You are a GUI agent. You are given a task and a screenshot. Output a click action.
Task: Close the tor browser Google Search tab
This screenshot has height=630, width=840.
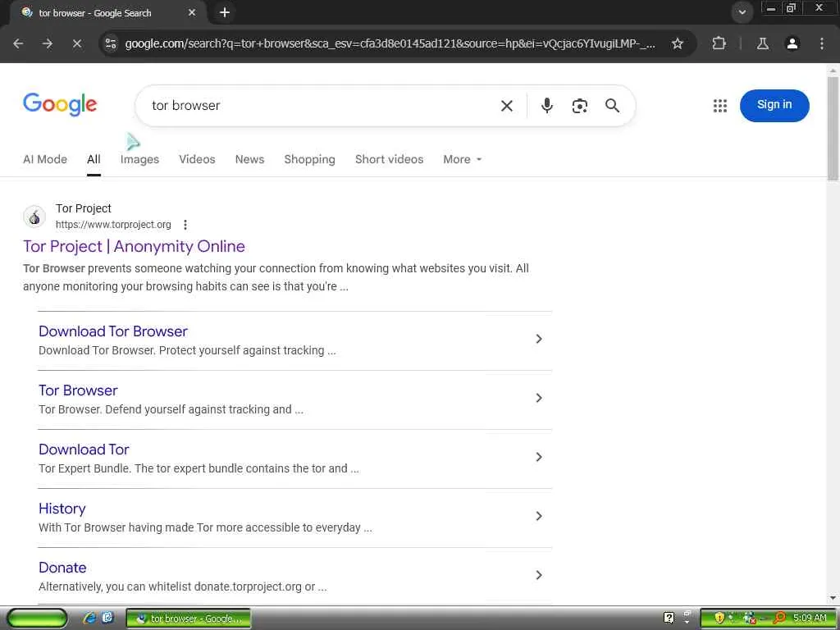coord(192,12)
